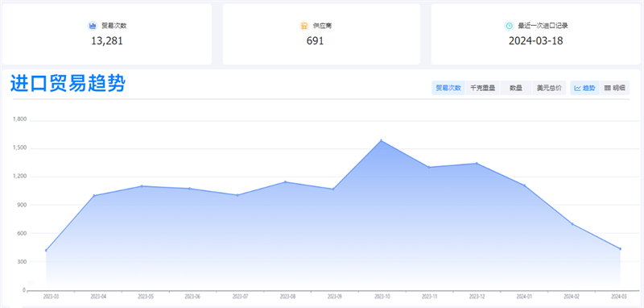
Task: Open the 13,281 trade count card
Action: tap(107, 34)
